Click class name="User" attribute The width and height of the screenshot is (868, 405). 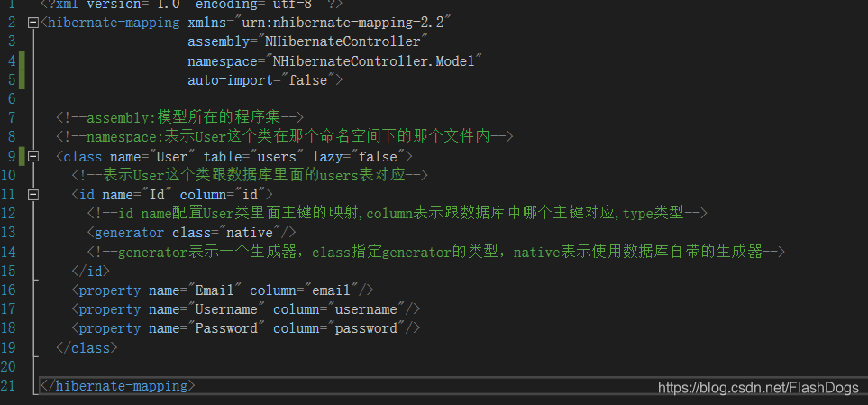[153, 157]
